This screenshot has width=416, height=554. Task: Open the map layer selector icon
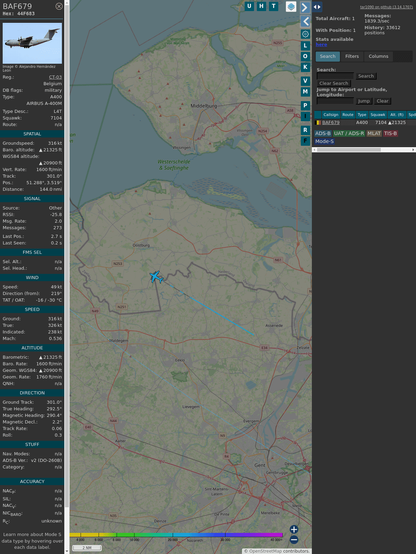click(x=291, y=6)
